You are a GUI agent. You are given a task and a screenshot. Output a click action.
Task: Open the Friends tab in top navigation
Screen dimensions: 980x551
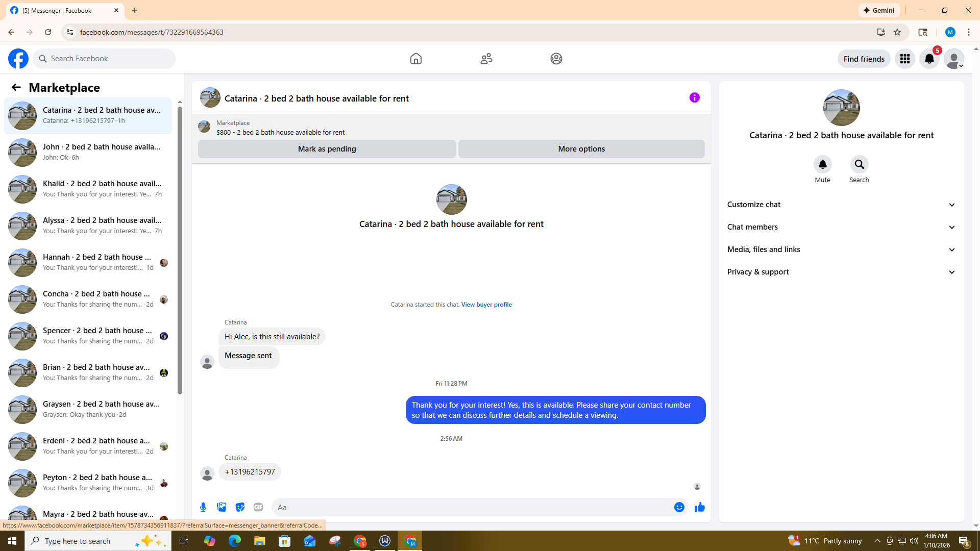[486, 59]
